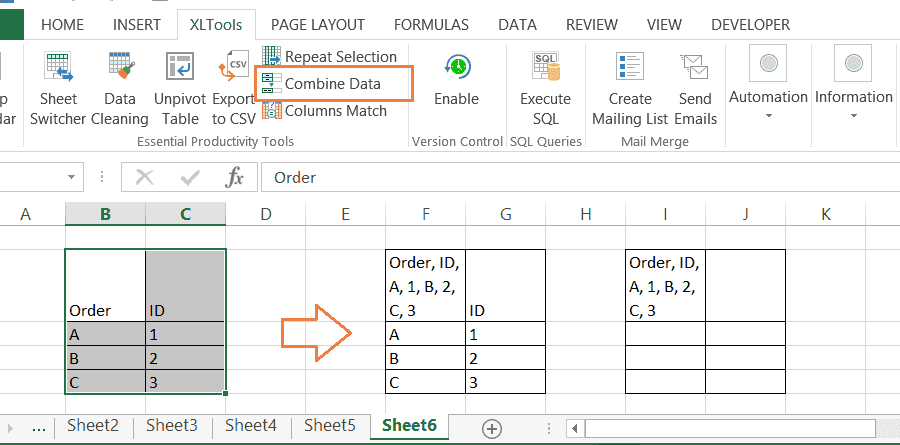Image resolution: width=900 pixels, height=445 pixels.
Task: Select cell with 3 in column C
Action: coord(185,382)
